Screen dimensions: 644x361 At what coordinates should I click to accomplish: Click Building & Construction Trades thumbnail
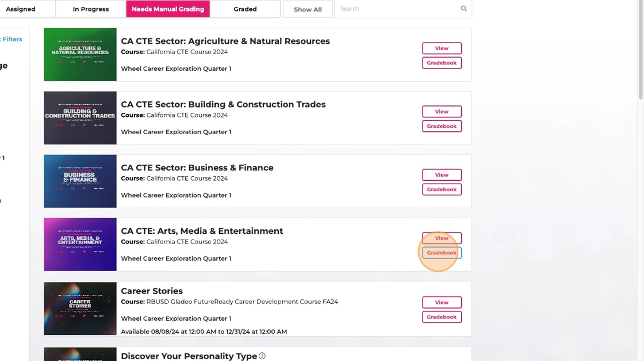point(80,118)
